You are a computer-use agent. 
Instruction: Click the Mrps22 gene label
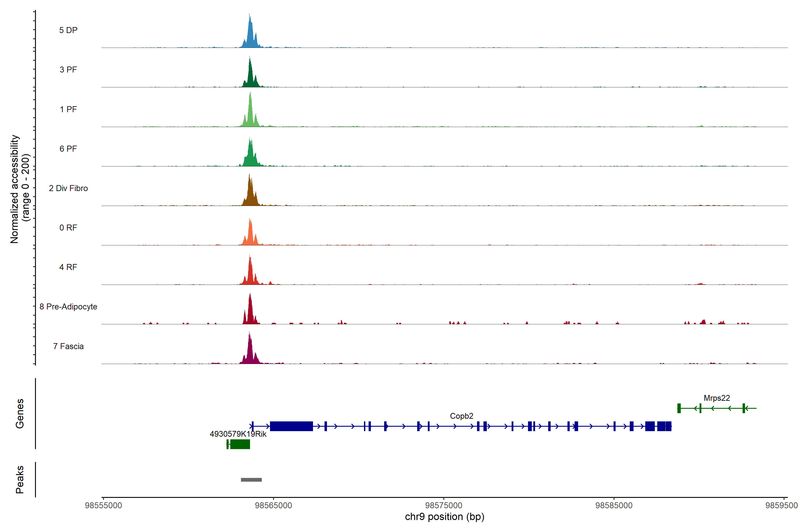pyautogui.click(x=717, y=398)
